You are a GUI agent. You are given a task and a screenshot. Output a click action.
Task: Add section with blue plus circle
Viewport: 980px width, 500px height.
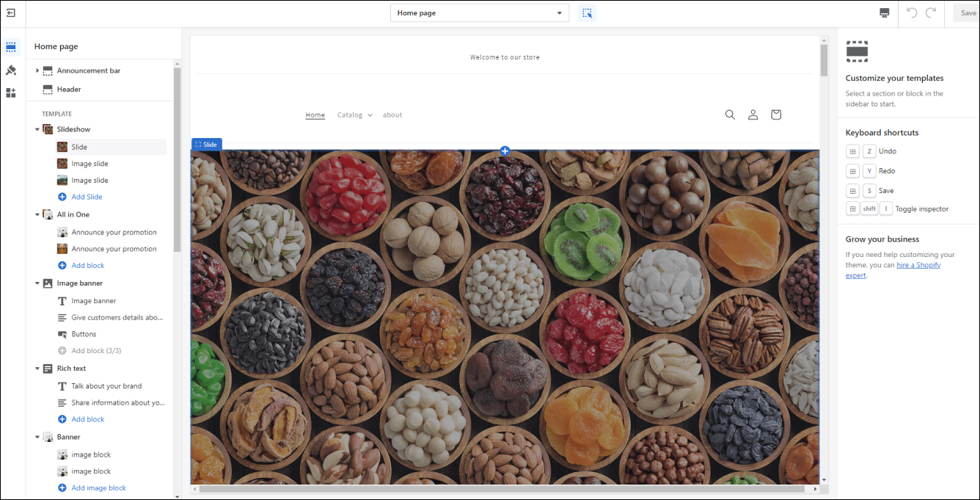(x=505, y=151)
